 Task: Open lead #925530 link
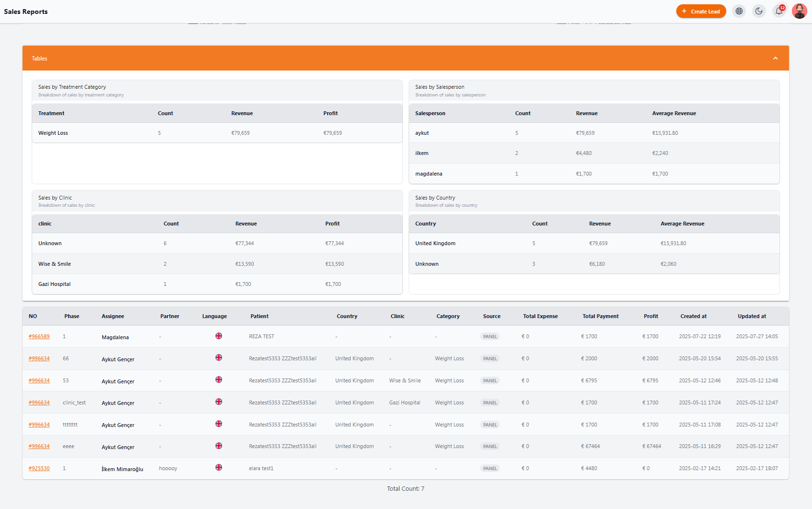point(39,468)
